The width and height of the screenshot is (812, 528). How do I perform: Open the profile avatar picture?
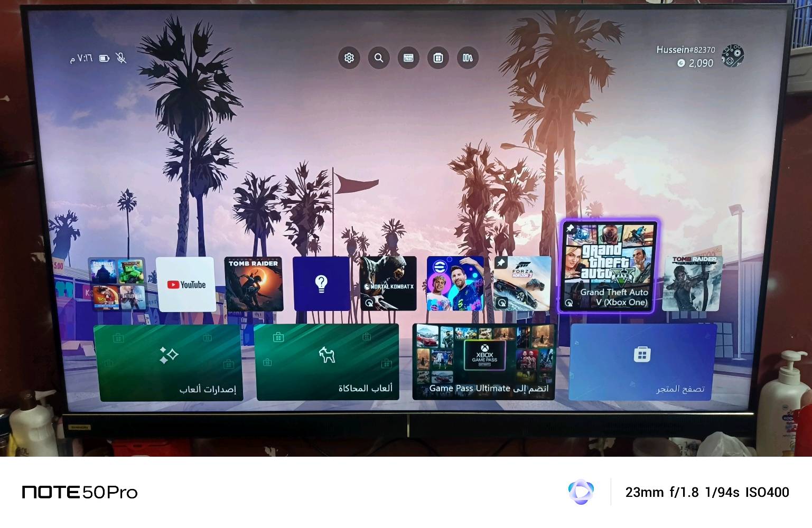point(733,55)
